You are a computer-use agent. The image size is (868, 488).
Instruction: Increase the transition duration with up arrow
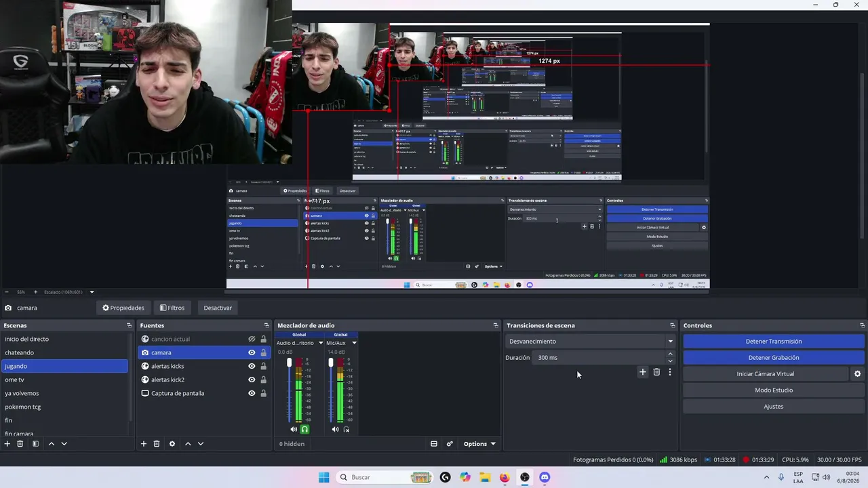point(671,354)
